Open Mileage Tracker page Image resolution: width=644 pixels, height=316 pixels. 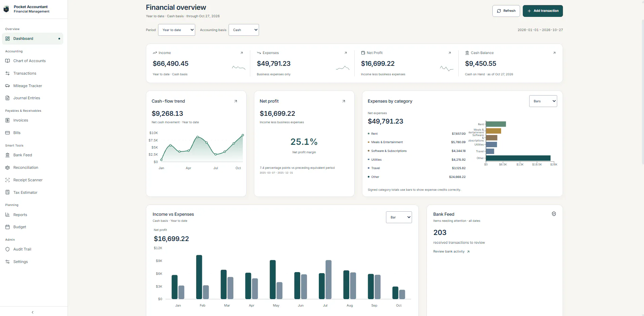(32, 86)
